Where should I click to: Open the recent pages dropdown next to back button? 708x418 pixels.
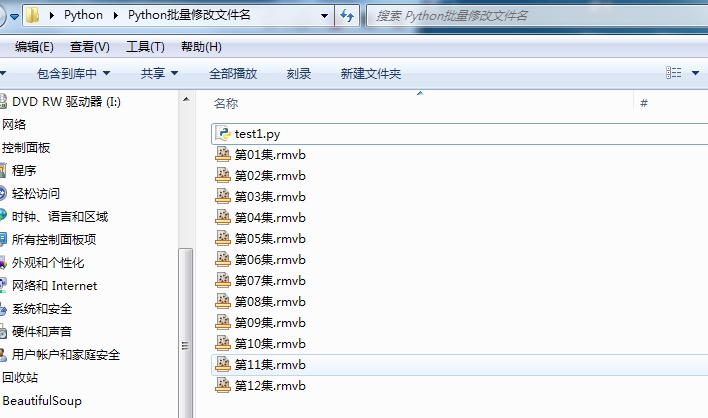(14, 17)
